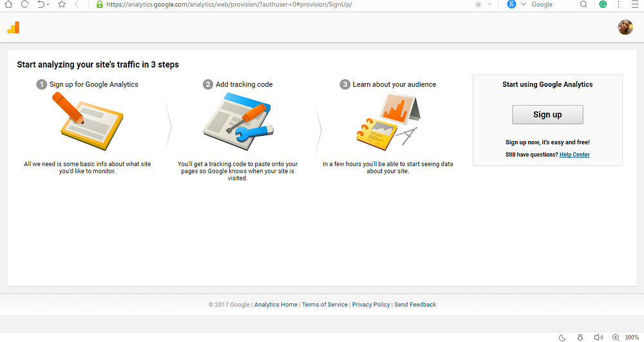Expand the search engine chooser chevron

coord(523,4)
